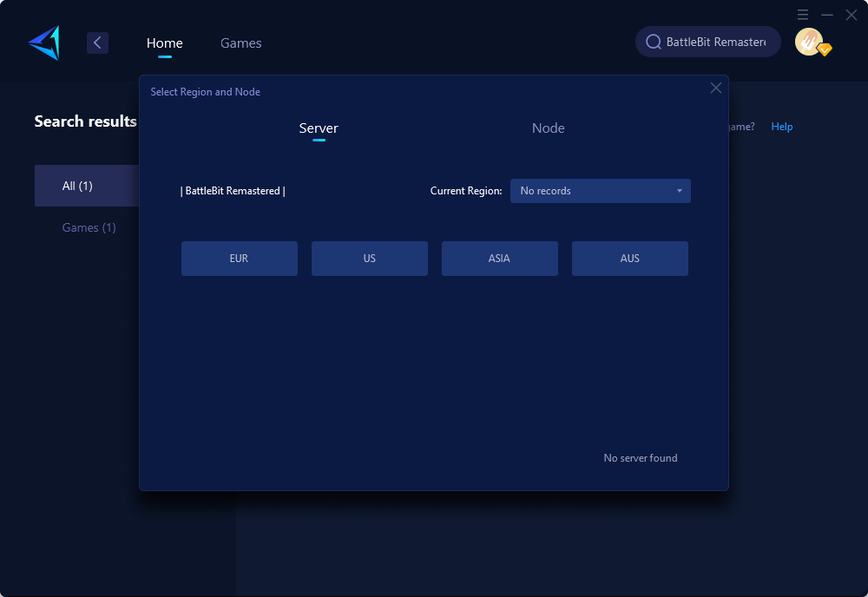Switch to the Node tab
The image size is (868, 597).
[548, 128]
